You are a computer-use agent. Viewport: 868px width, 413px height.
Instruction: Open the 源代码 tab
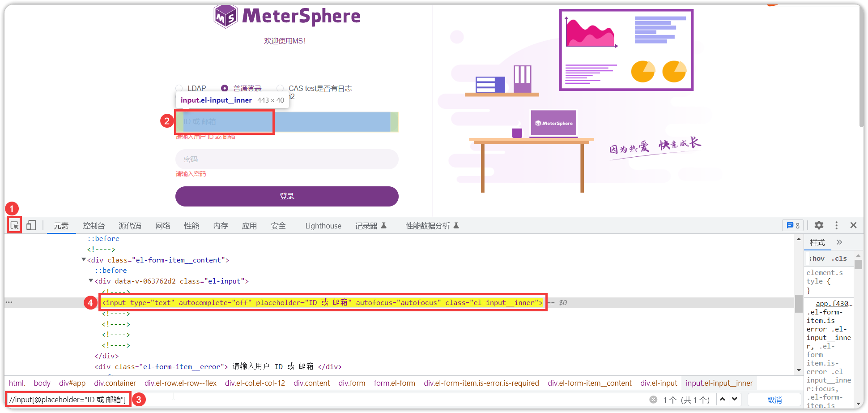tap(130, 226)
